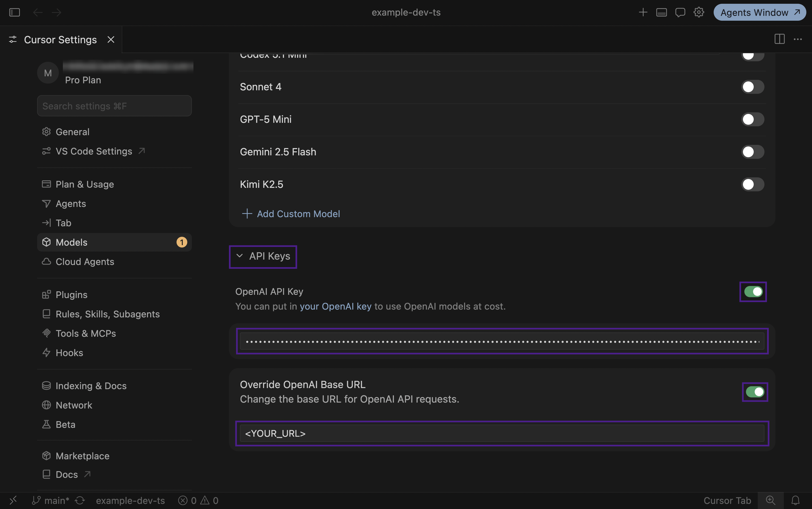This screenshot has height=509, width=812.
Task: Toggle the primary sidebar icon
Action: pos(15,12)
